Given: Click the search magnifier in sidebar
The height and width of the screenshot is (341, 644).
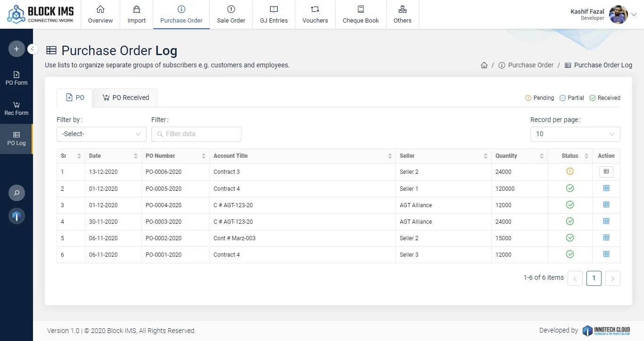Looking at the screenshot, I should pos(17,193).
